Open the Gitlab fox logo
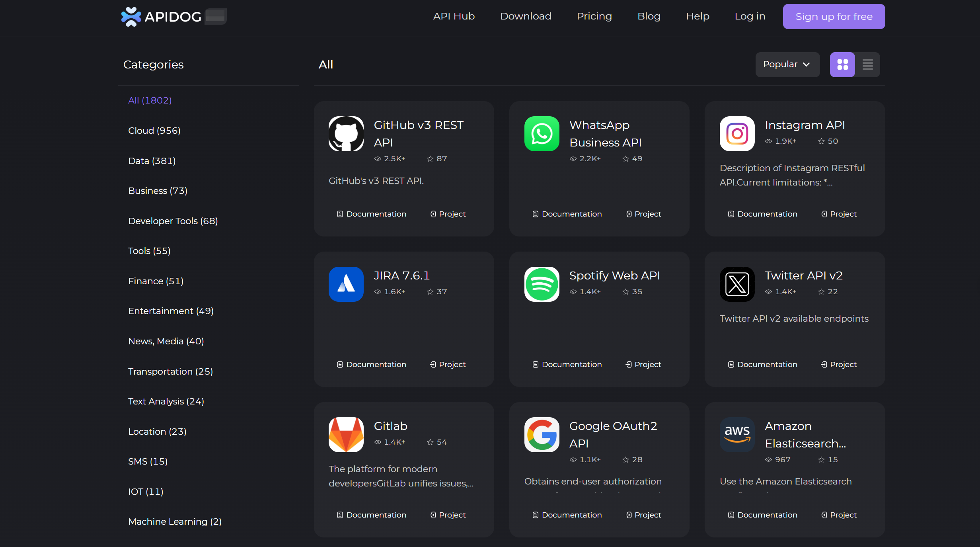 (346, 435)
